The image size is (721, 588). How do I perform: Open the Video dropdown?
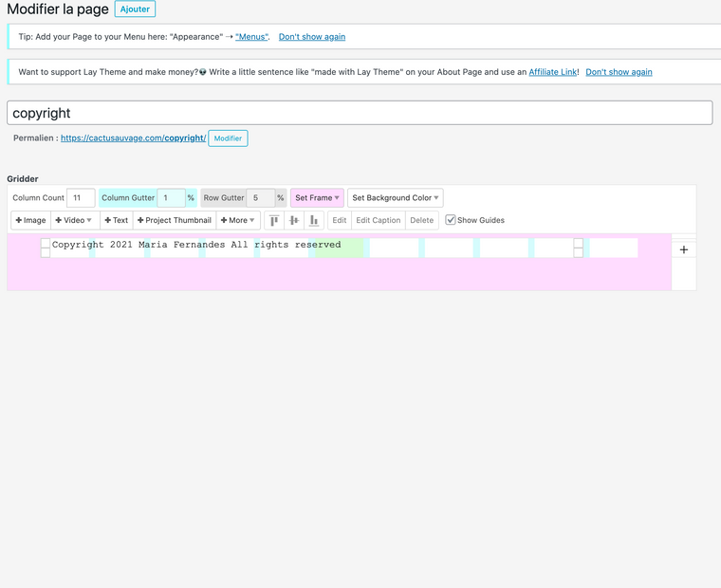tap(74, 220)
